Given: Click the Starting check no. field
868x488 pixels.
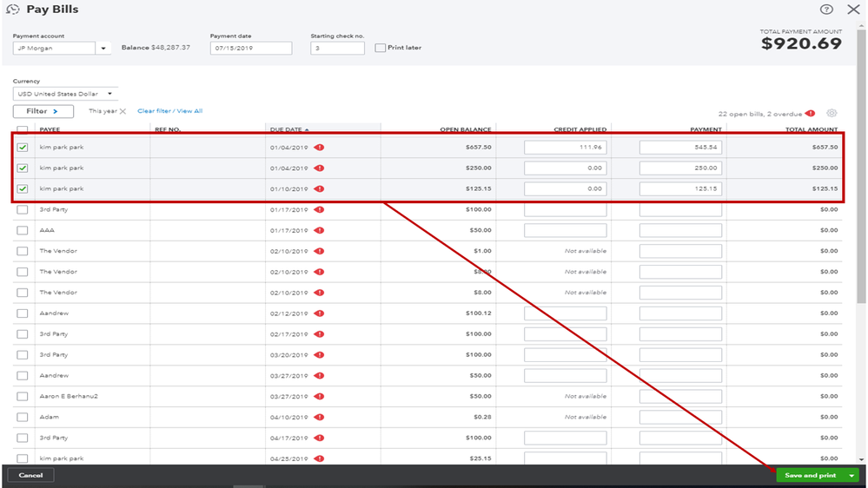Looking at the screenshot, I should (x=337, y=48).
